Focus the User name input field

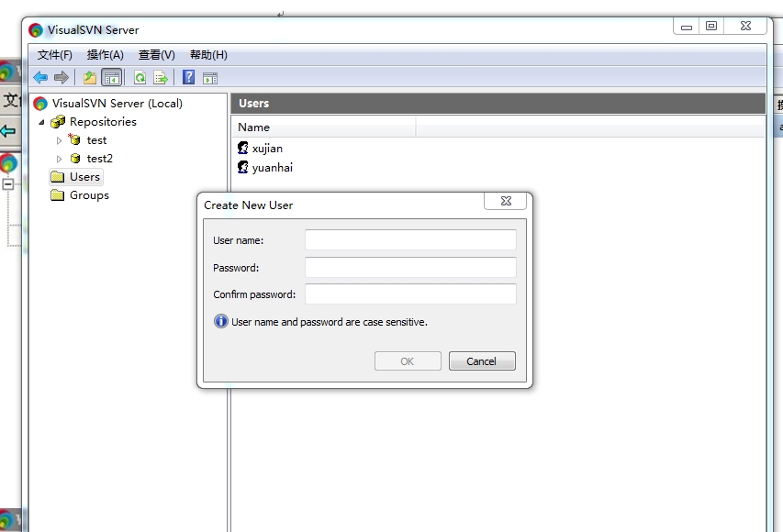point(410,239)
